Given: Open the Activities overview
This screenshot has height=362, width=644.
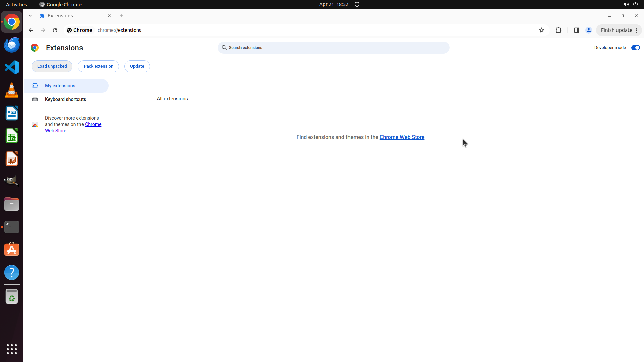Looking at the screenshot, I should [x=16, y=4].
